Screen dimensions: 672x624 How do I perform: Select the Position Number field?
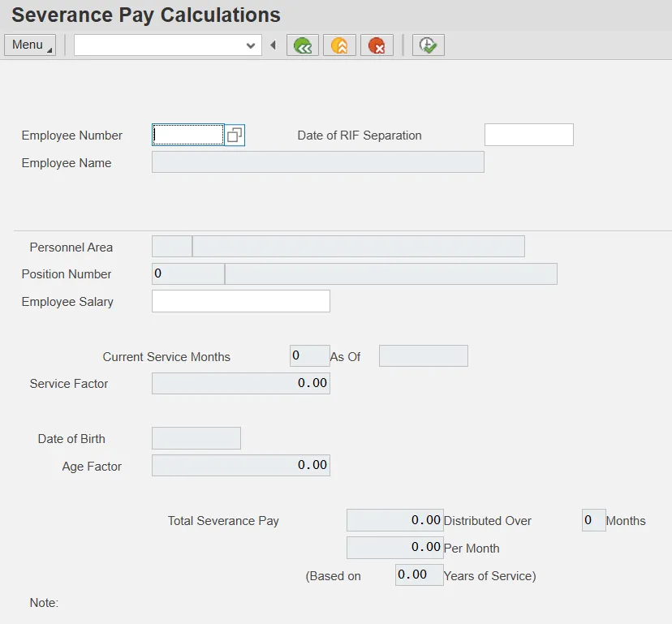[x=187, y=274]
